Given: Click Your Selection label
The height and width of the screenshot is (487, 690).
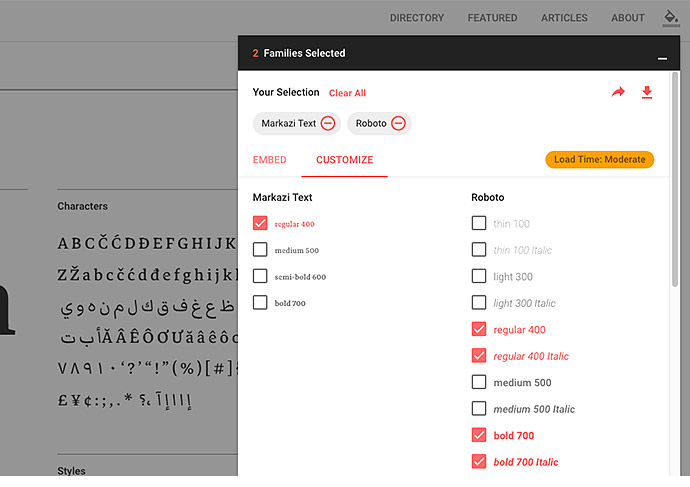Looking at the screenshot, I should pos(286,92).
